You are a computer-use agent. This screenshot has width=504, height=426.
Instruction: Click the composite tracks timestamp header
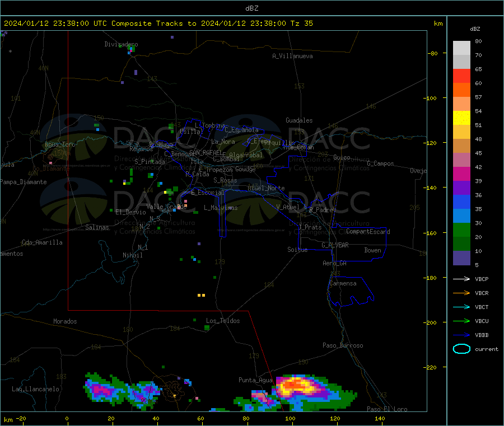pos(158,24)
